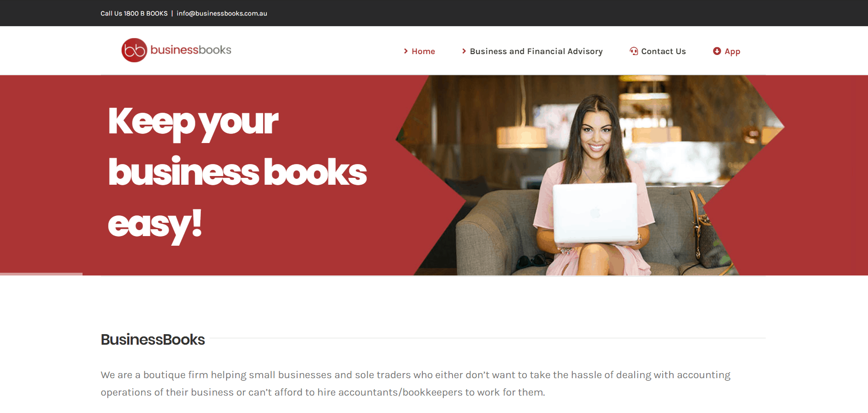Screen dimensions: 868x413
Task: Click the info@businessbooks.com.au email link
Action: 222,13
